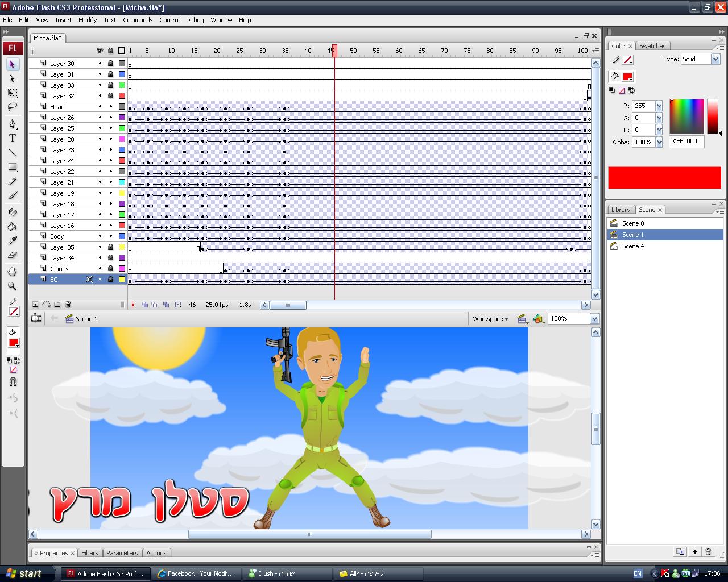Pick the Eraser tool
728x582 pixels.
(x=12, y=255)
